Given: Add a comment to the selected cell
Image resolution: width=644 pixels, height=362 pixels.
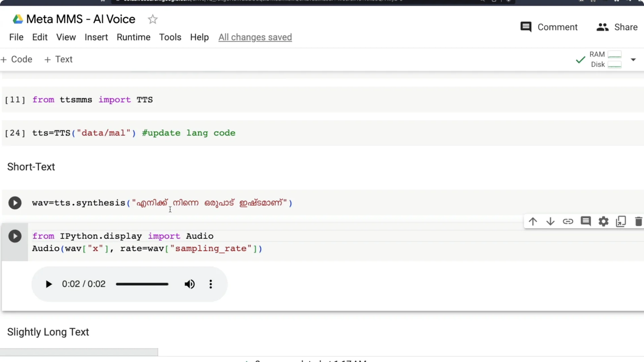Looking at the screenshot, I should coord(586,221).
